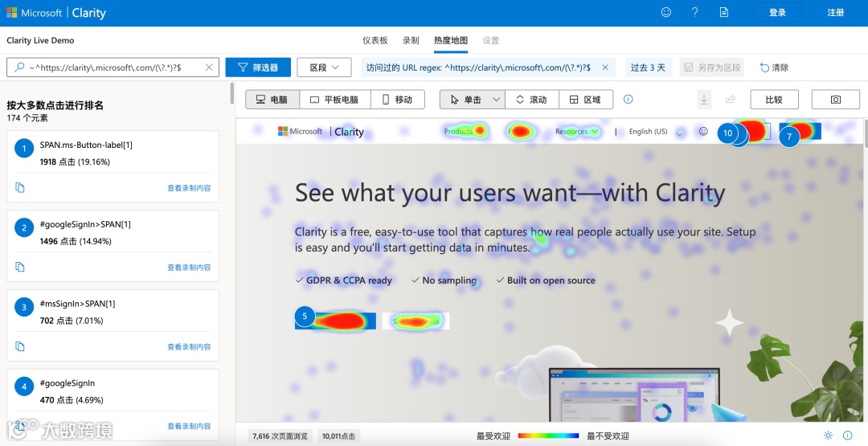The height and width of the screenshot is (446, 868).
Task: Select rank 3 element badge in list
Action: click(24, 307)
